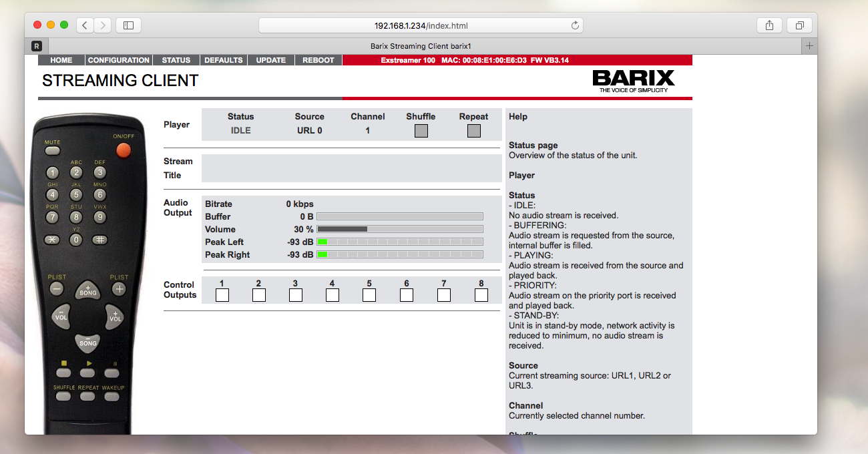Click the Peak Right level meter
Image resolution: width=868 pixels, height=454 pixels.
pos(400,254)
